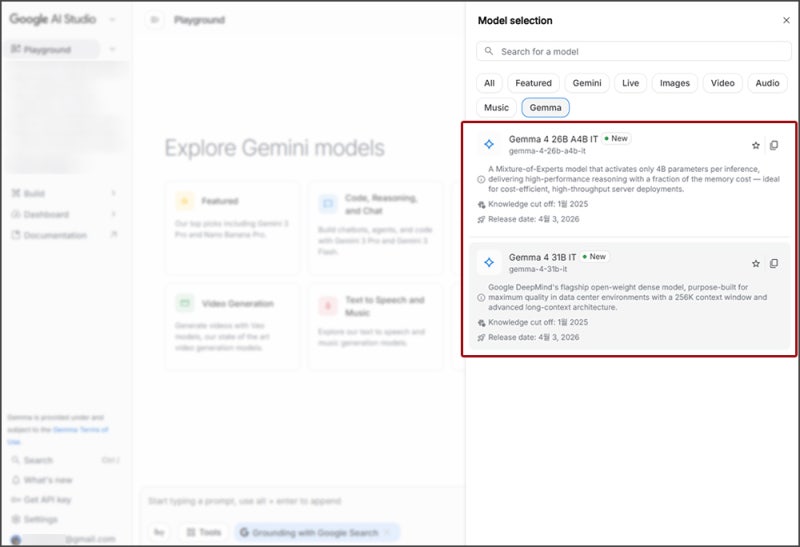Click the release date rocket icon for Gemma 4 31B

[481, 338]
